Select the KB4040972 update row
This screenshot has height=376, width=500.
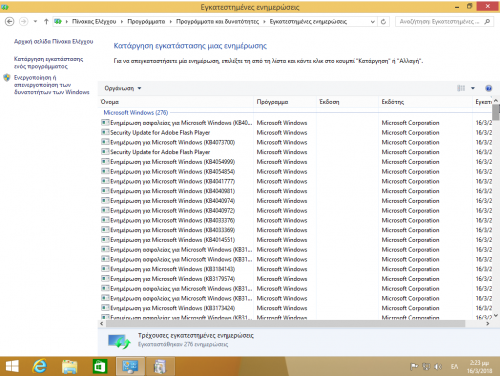click(296, 210)
